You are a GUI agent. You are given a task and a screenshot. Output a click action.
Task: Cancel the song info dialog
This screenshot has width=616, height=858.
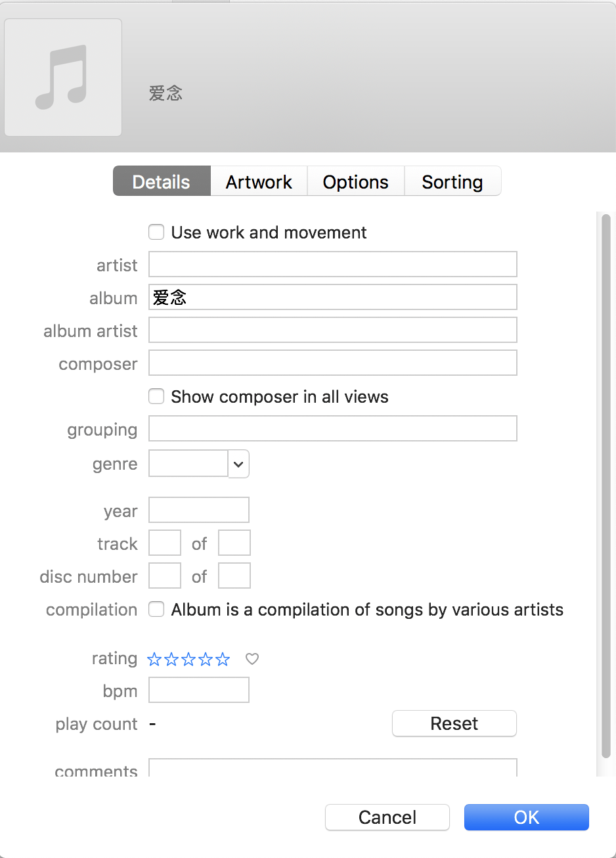pos(387,817)
